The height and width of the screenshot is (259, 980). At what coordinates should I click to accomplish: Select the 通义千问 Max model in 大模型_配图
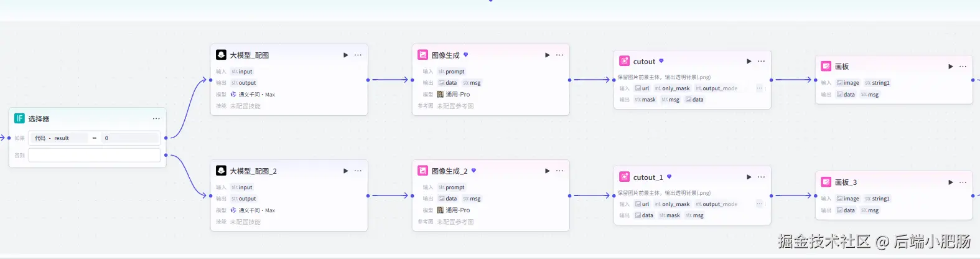(x=256, y=95)
